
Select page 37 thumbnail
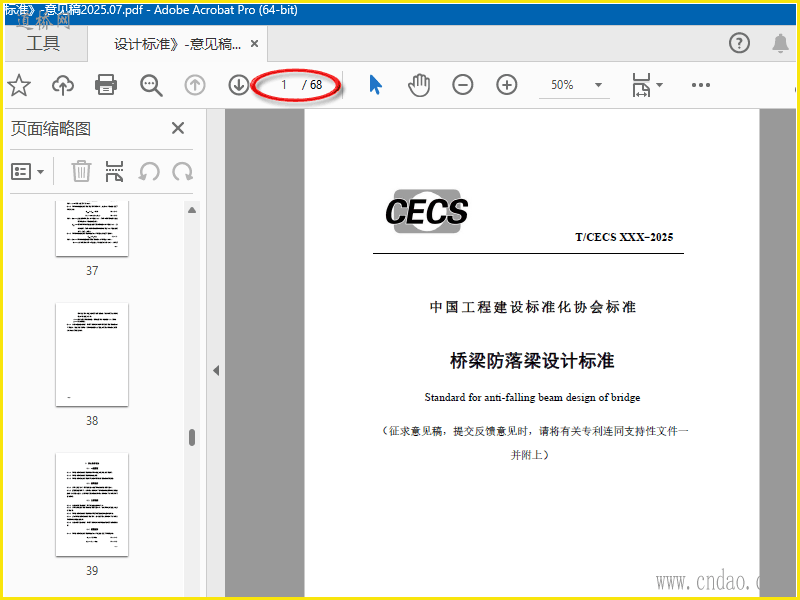pos(92,229)
